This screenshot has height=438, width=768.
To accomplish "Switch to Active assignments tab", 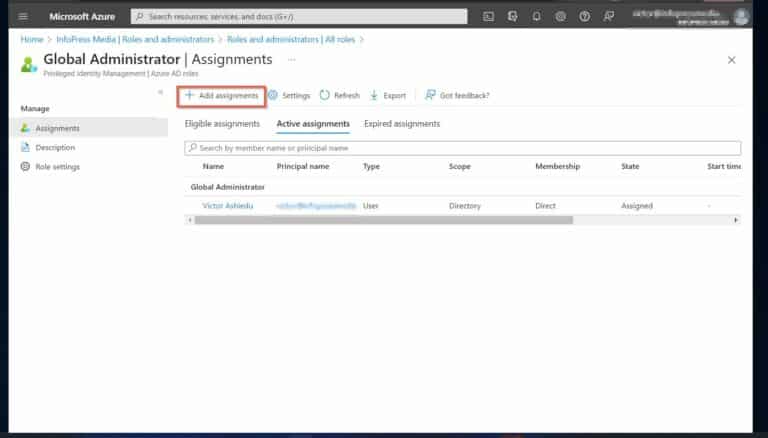I will point(313,124).
